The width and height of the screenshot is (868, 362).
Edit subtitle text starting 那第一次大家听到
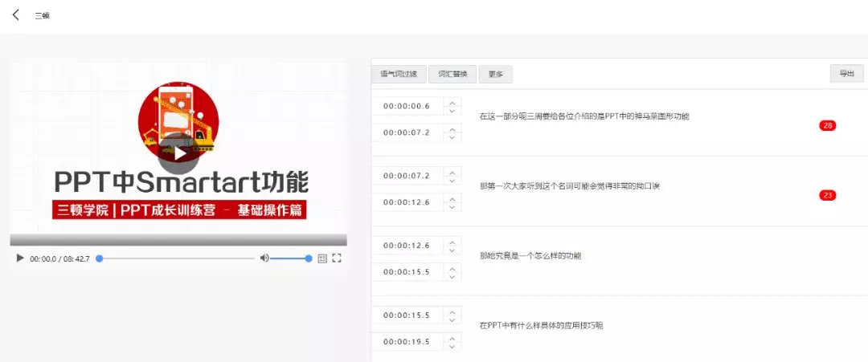pyautogui.click(x=570, y=186)
